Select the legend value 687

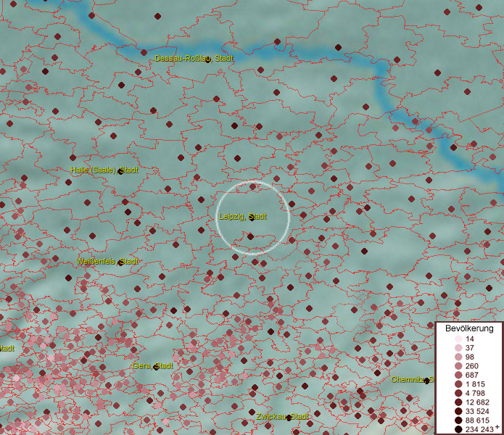[472, 375]
